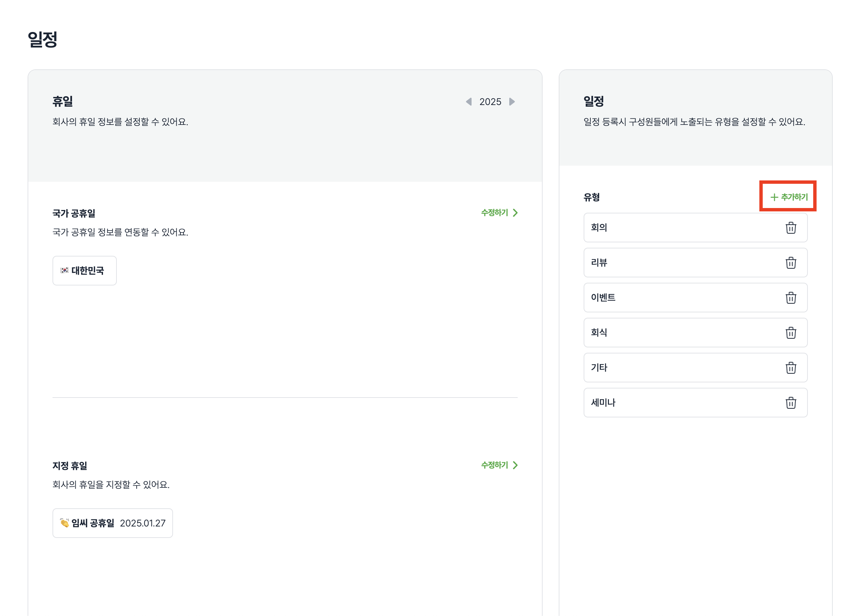Select the 대한민국 country chip
The height and width of the screenshot is (616, 861).
point(84,270)
